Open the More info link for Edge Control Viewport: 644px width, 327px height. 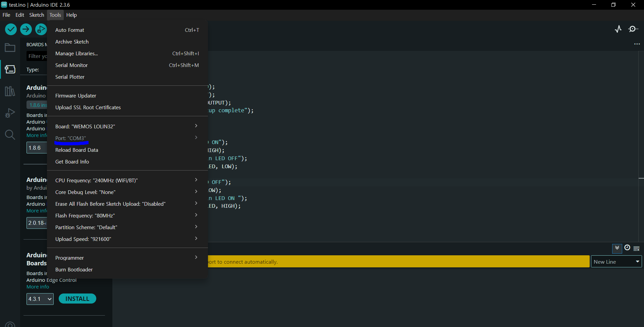38,287
